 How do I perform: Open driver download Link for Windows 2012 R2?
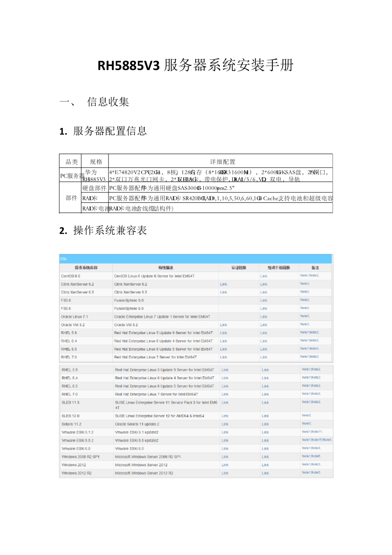click(x=265, y=473)
